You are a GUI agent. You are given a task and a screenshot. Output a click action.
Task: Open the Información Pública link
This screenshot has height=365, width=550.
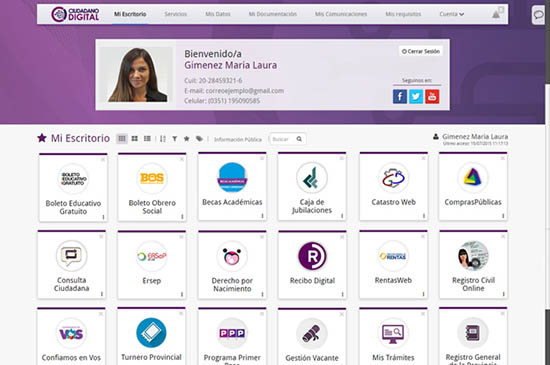coord(238,140)
